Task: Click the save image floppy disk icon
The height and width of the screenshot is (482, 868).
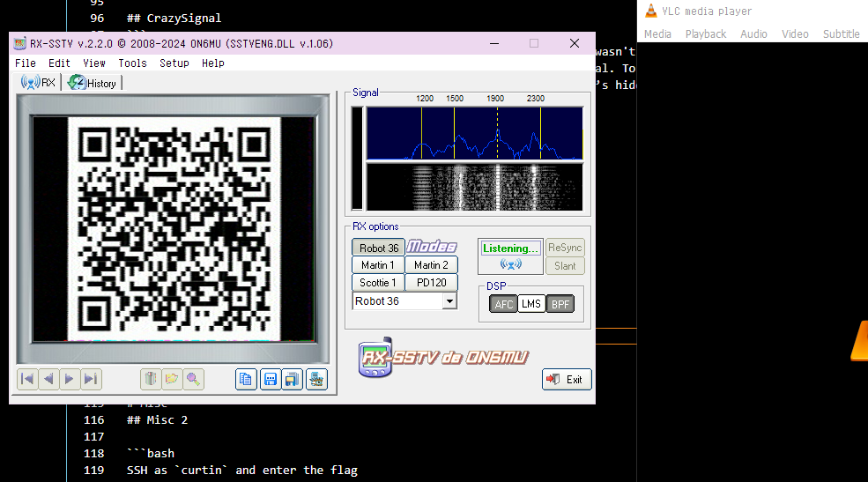Action: point(271,379)
